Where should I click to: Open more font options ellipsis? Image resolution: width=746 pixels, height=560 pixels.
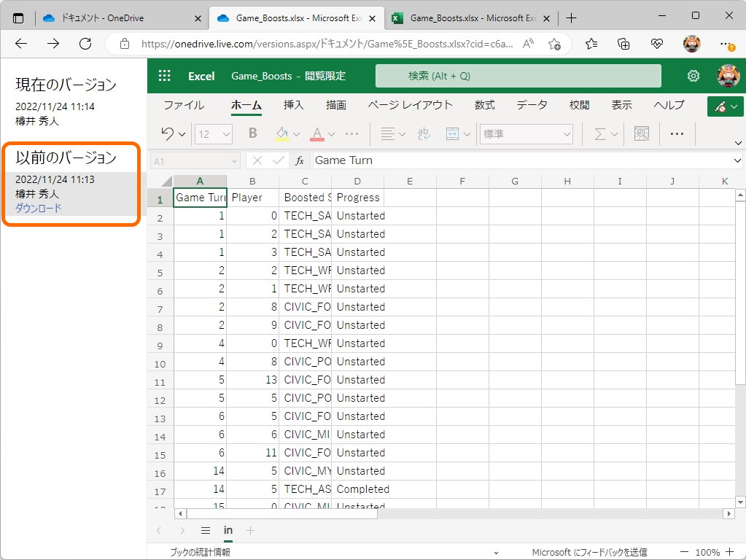click(351, 133)
